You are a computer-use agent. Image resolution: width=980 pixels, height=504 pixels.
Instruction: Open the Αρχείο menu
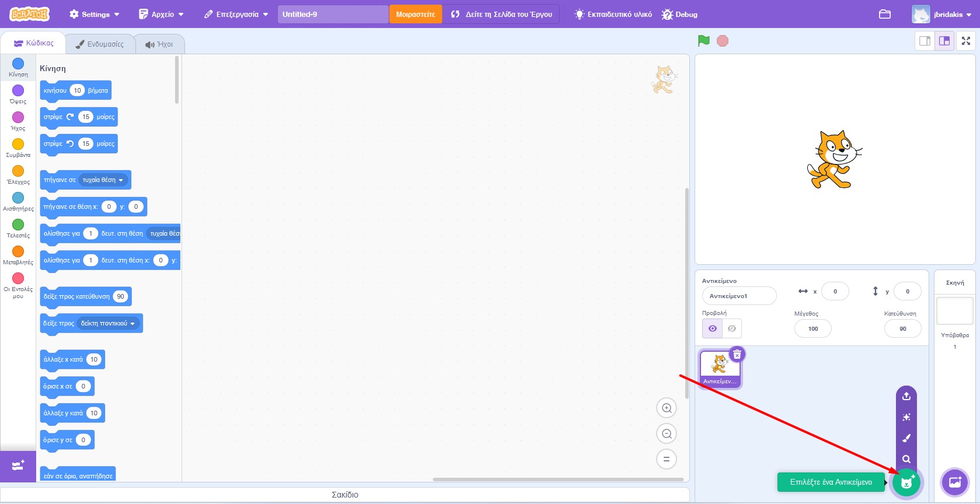[161, 14]
